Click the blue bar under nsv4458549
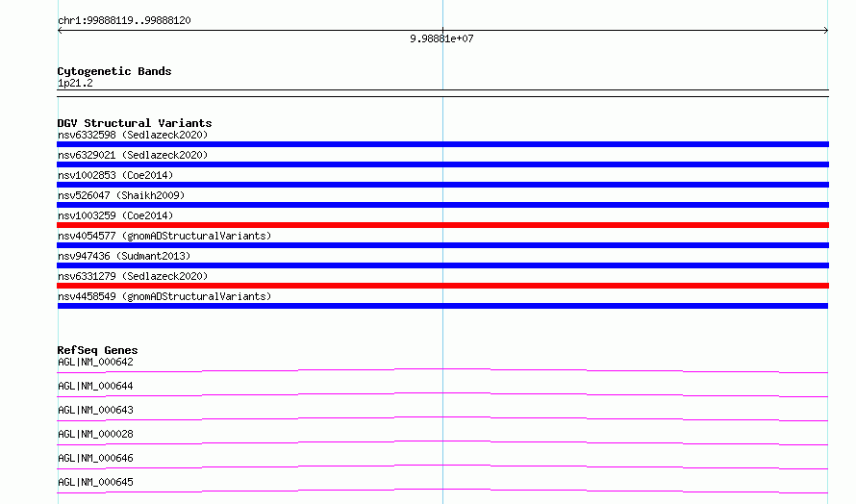 [442, 306]
